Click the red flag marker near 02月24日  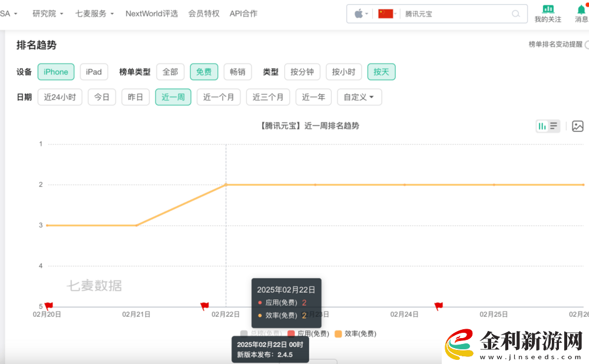pyautogui.click(x=438, y=306)
